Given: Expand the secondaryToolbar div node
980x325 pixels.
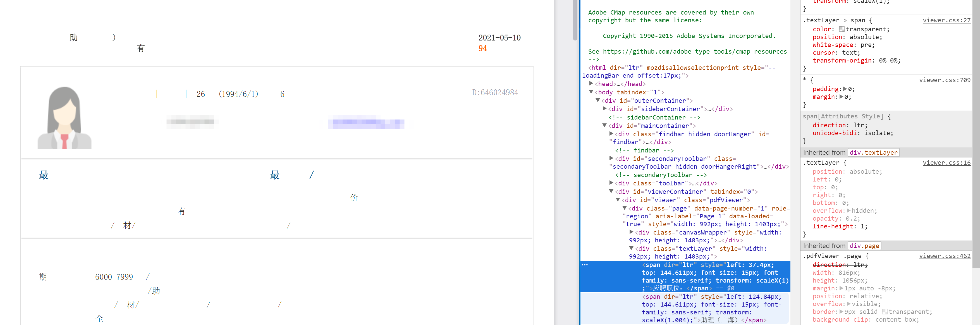Looking at the screenshot, I should [x=611, y=159].
